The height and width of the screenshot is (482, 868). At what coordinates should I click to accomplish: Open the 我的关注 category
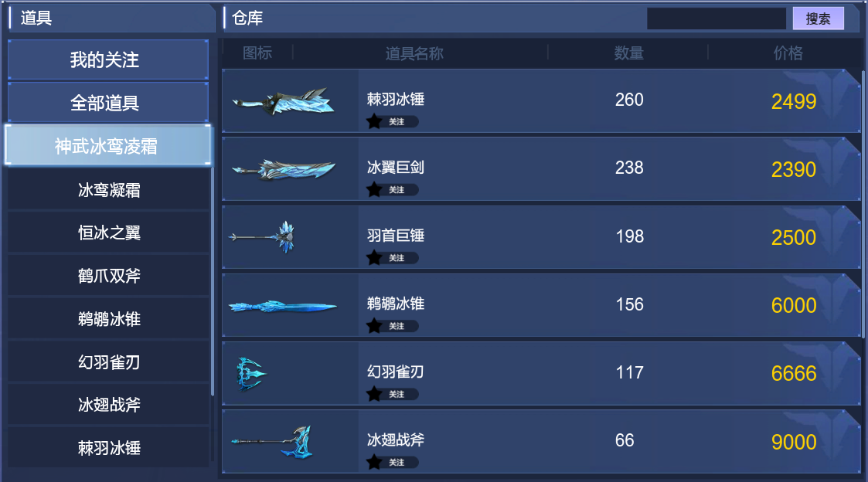pyautogui.click(x=108, y=59)
